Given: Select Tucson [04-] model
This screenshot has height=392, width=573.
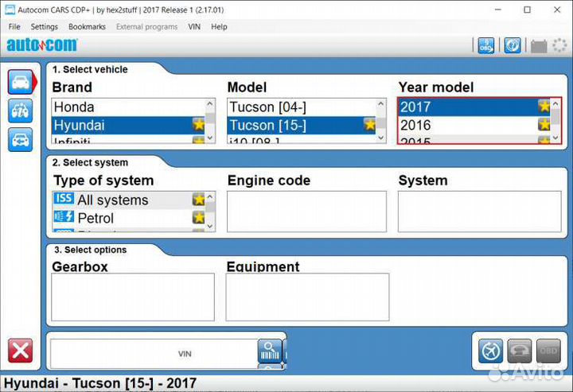Looking at the screenshot, I should tap(302, 107).
